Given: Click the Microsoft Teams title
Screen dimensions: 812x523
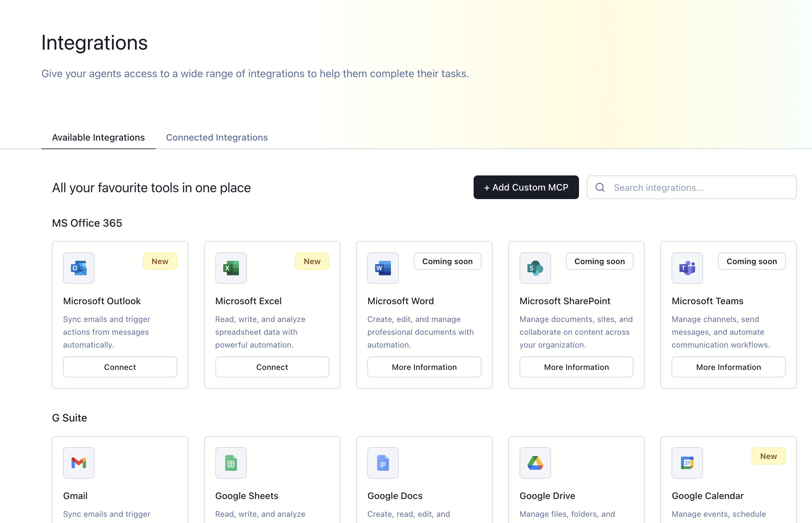Looking at the screenshot, I should click(x=708, y=301).
